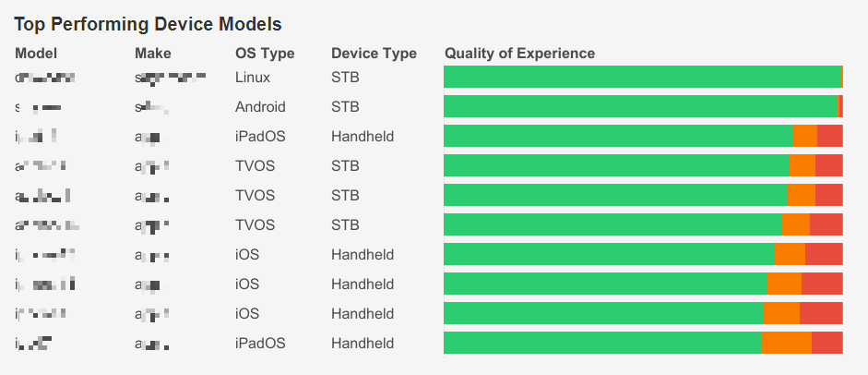The width and height of the screenshot is (868, 375).
Task: Click the green bar in the last iPadOS row
Action: coord(602,343)
